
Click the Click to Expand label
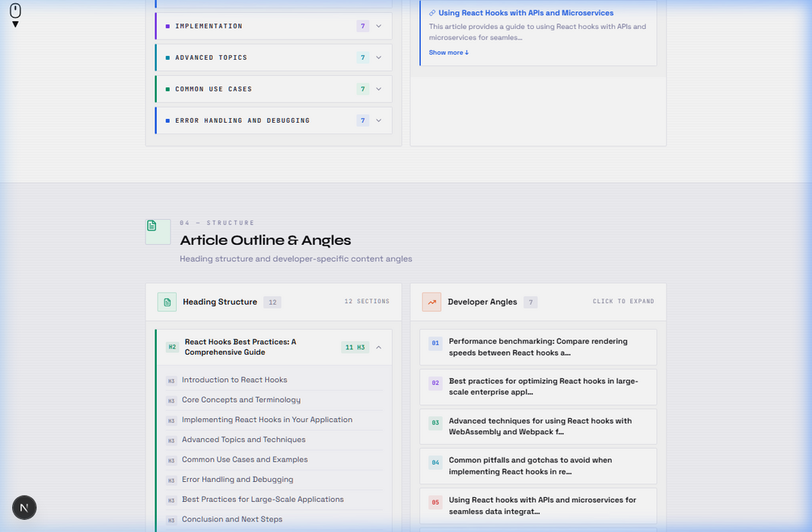623,301
